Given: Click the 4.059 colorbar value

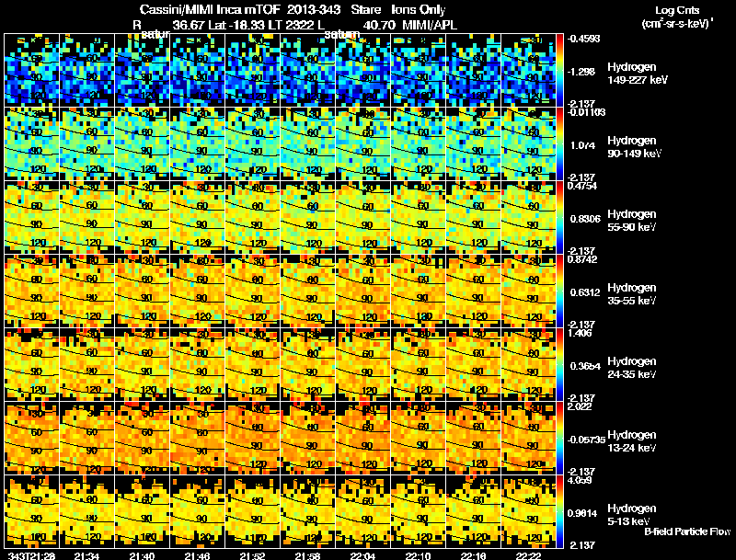Looking at the screenshot, I should (x=580, y=481).
